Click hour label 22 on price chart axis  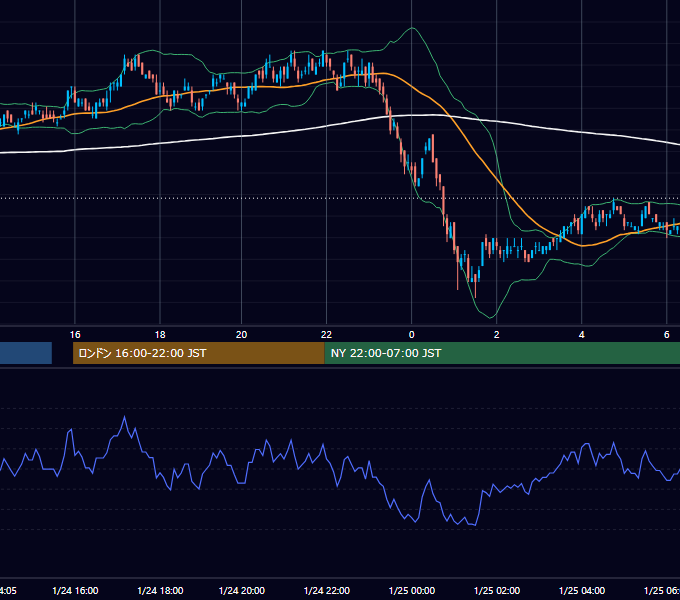(x=327, y=334)
